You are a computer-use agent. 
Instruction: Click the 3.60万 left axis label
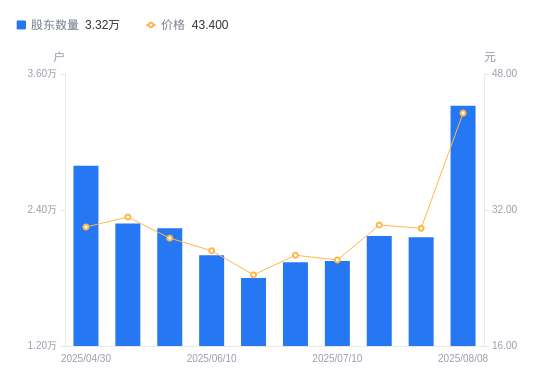pyautogui.click(x=42, y=73)
